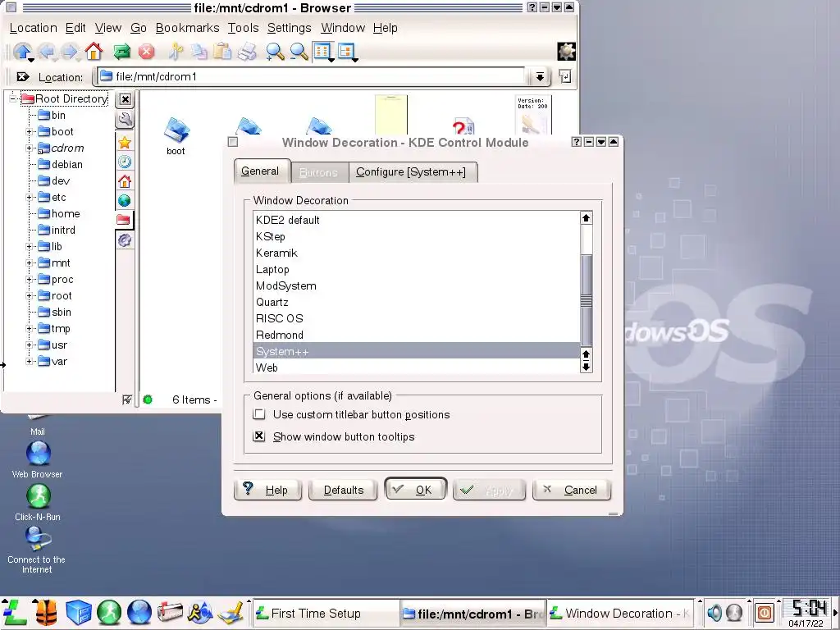
Task: Expand the var folder in tree
Action: (x=30, y=362)
